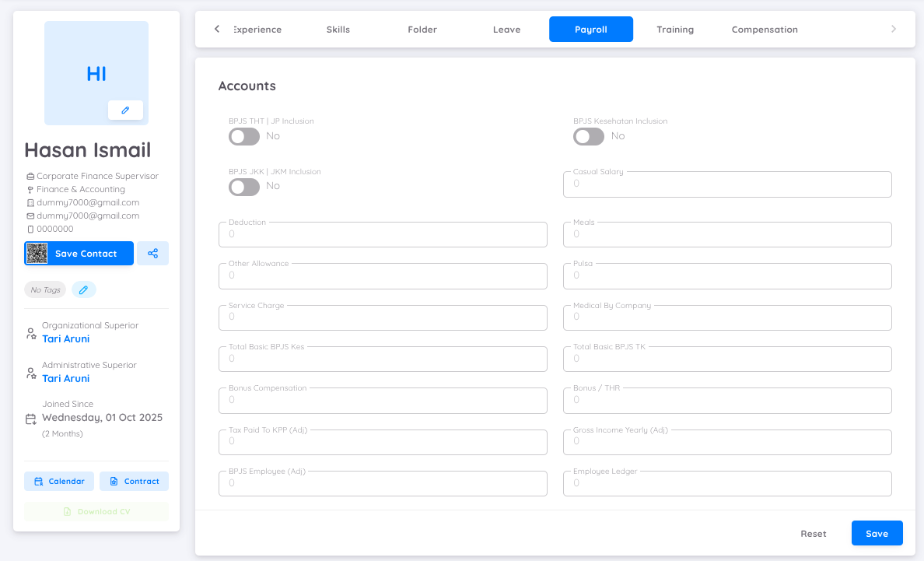
Task: Click the Reset button
Action: (813, 533)
